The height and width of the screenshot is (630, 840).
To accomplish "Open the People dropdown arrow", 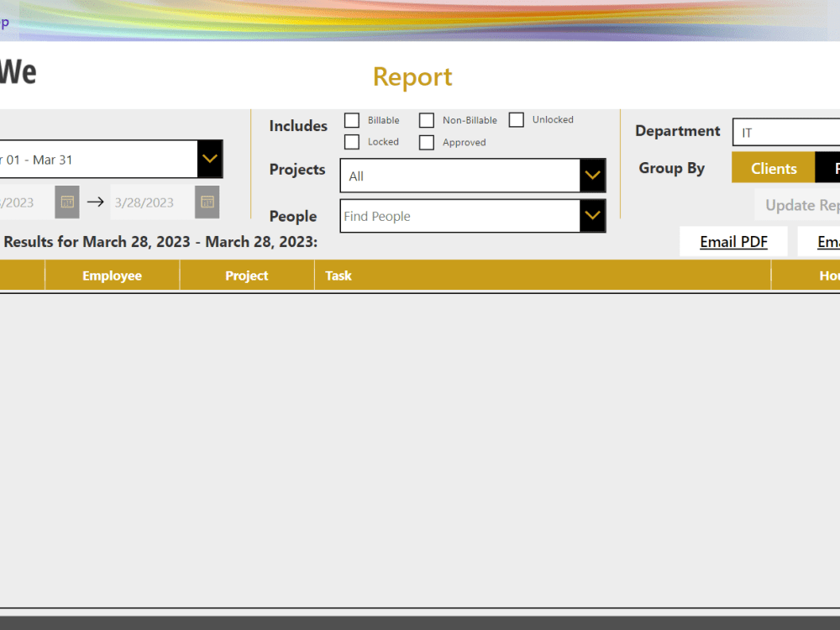I will 592,215.
